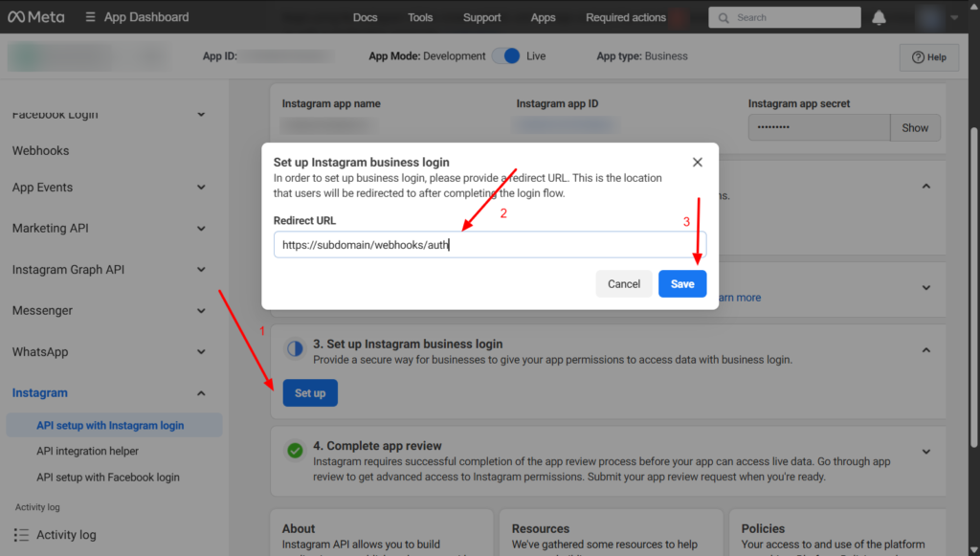Click the '4. Complete app review' heading
This screenshot has width=980, height=556.
pos(377,446)
